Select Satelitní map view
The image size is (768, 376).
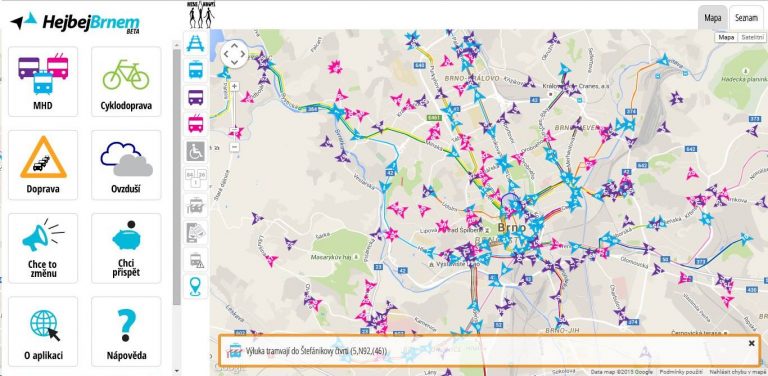(751, 37)
